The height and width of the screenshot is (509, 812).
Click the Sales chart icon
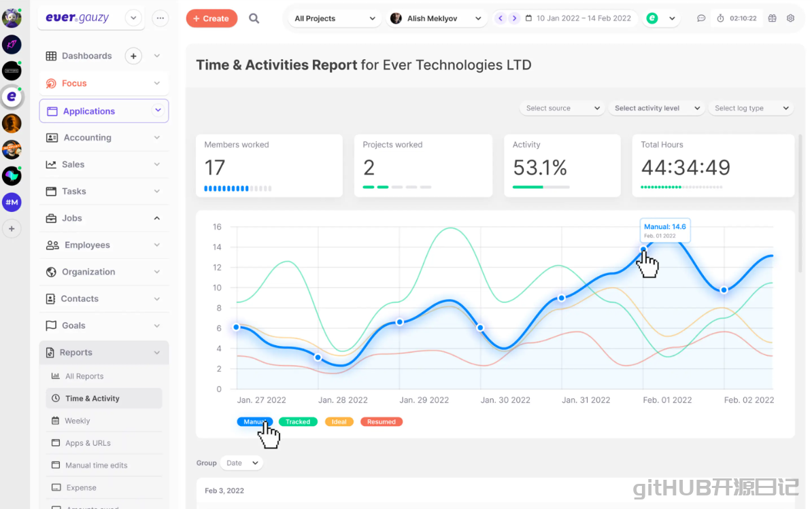(x=51, y=164)
